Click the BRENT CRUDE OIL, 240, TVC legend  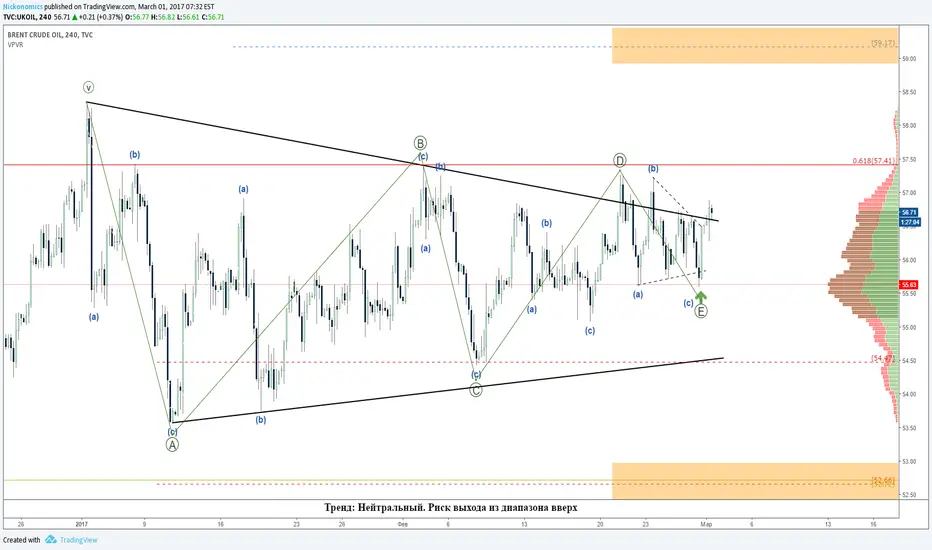(50, 35)
